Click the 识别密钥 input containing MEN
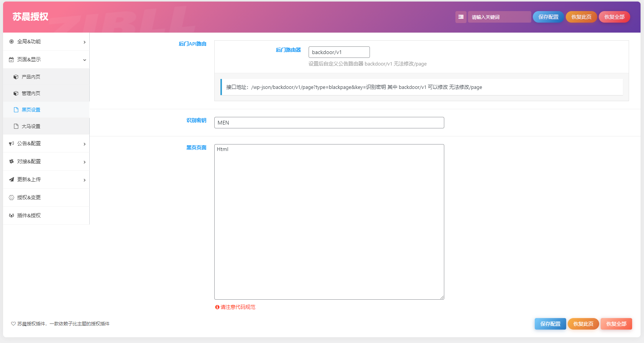The image size is (644, 343). [329, 123]
